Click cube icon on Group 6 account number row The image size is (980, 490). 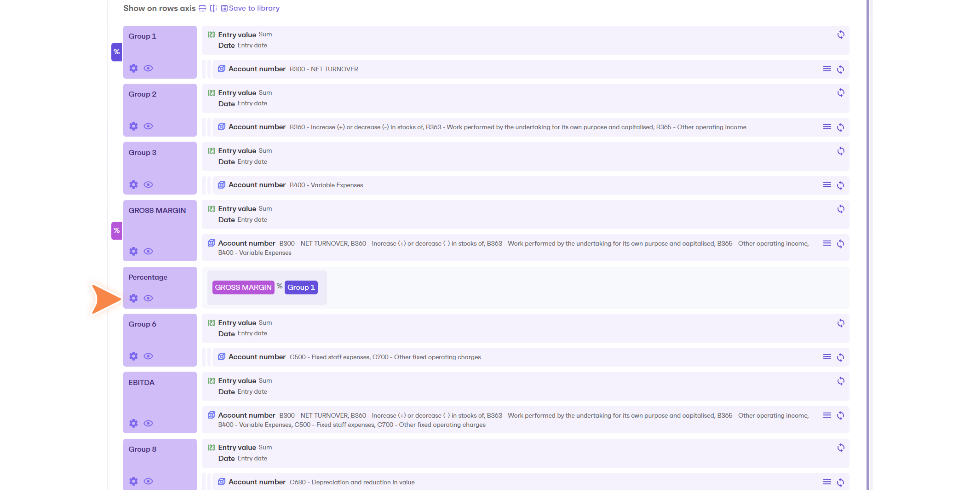[221, 357]
